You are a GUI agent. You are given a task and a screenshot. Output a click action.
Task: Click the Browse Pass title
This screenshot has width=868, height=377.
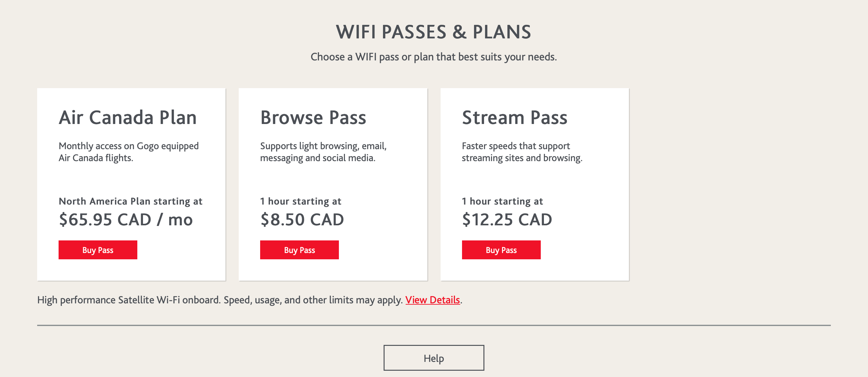(x=313, y=117)
